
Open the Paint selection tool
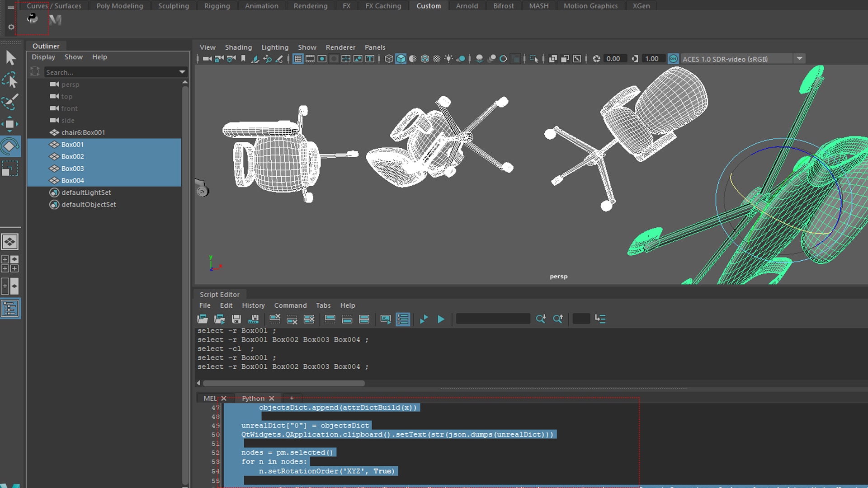11,102
